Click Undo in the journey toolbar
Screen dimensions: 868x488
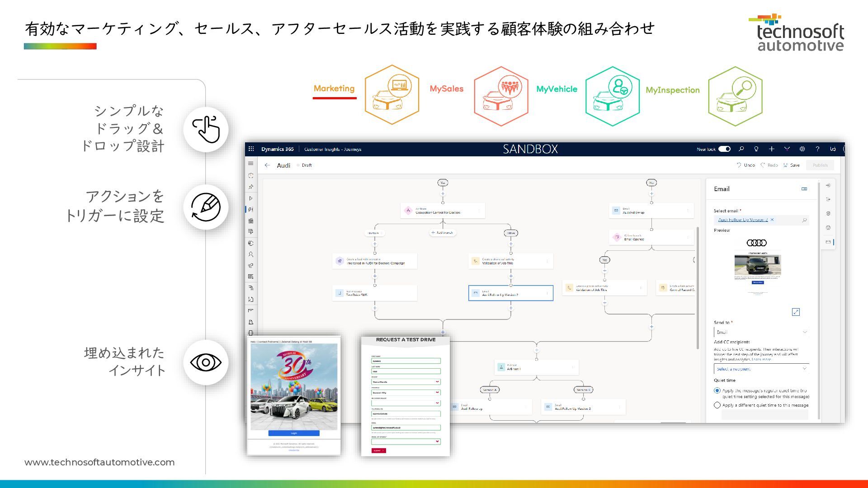click(x=746, y=165)
